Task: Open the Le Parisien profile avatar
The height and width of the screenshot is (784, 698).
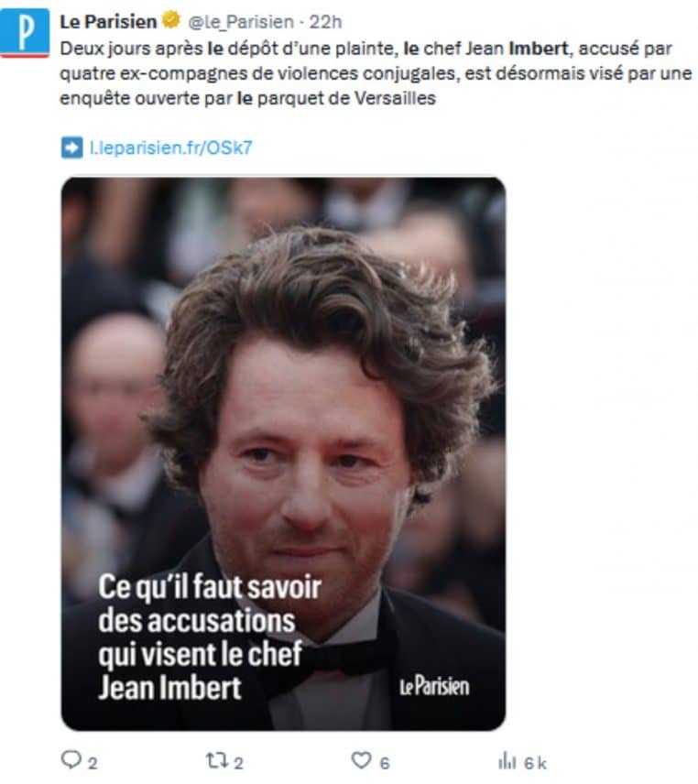Action: tap(25, 33)
